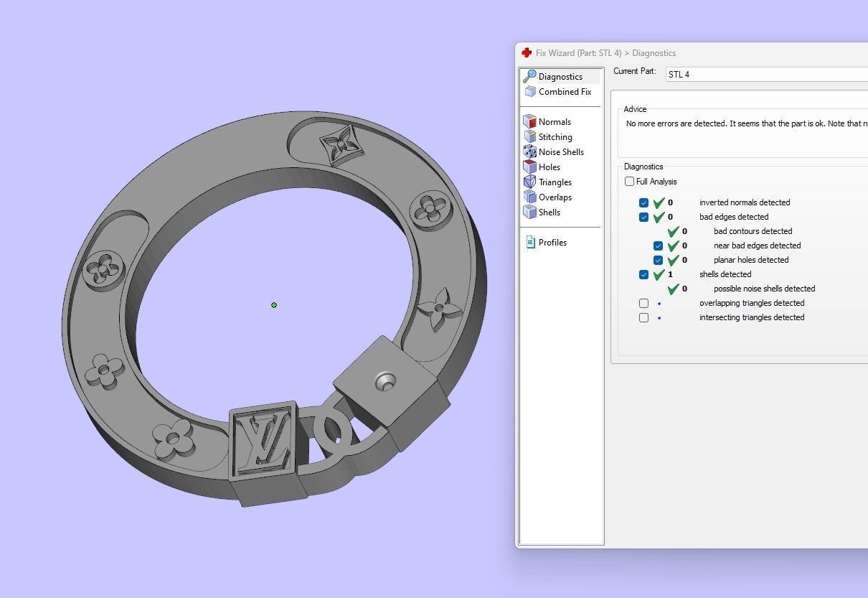Click the Profiles document icon
The width and height of the screenshot is (868, 598).
point(530,242)
